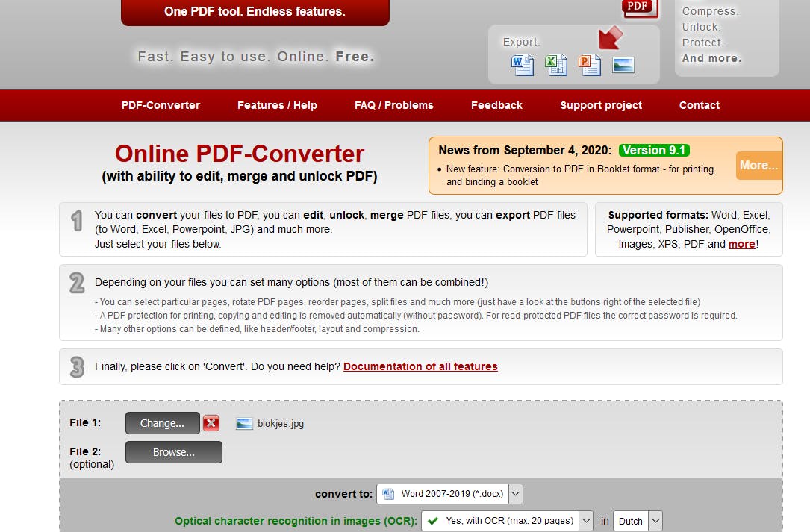
Task: Open the PDF-Converter menu item
Action: (161, 105)
